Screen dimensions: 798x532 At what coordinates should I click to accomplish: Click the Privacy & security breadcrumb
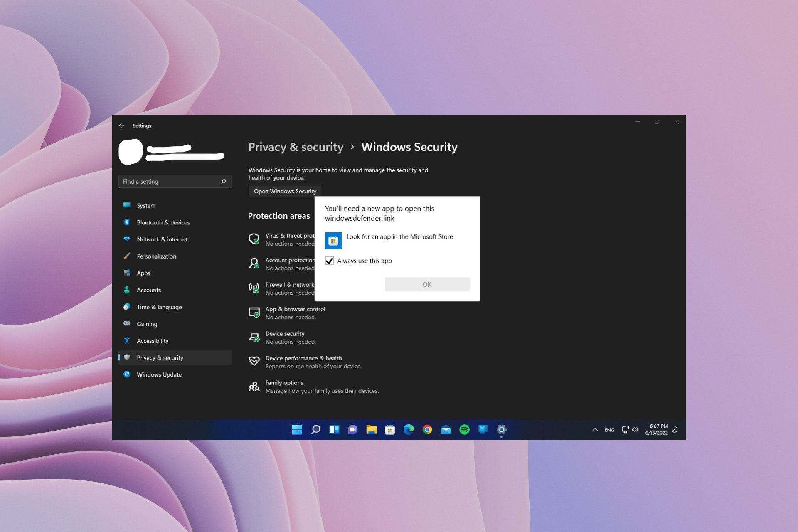point(296,147)
